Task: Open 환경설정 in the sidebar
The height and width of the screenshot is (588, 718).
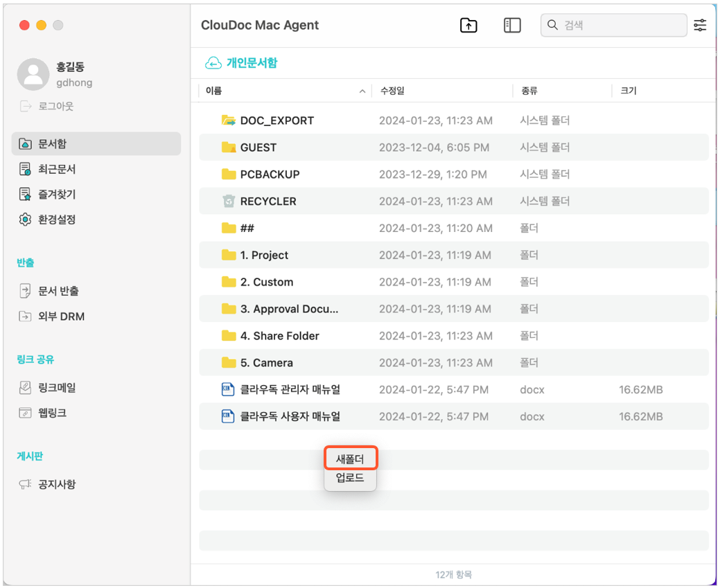Action: coord(57,219)
